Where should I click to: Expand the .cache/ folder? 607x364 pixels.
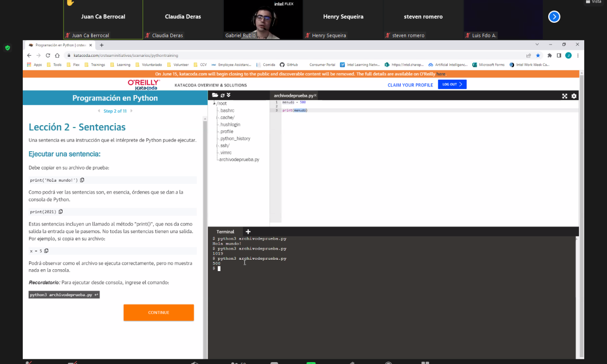(x=217, y=118)
